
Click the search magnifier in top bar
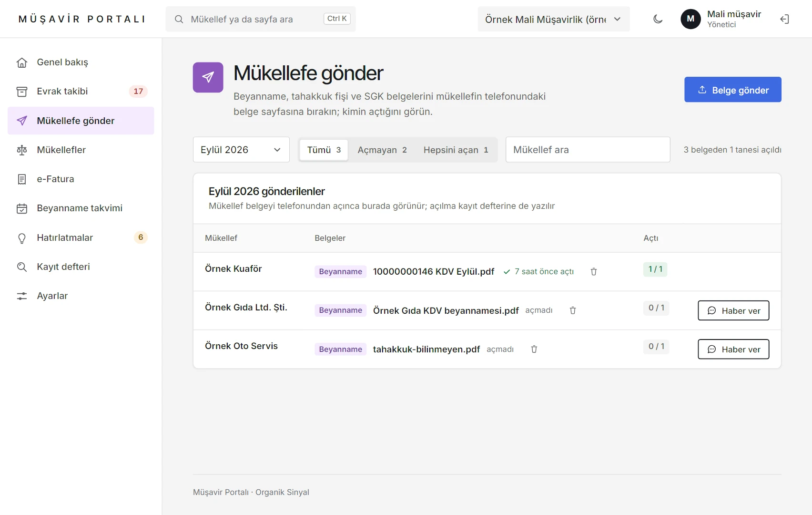tap(179, 19)
